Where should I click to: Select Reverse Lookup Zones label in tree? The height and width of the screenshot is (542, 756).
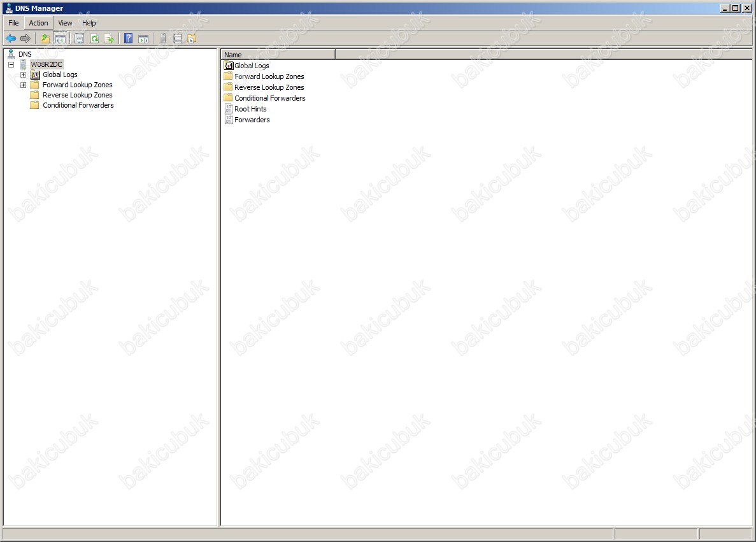(x=78, y=95)
